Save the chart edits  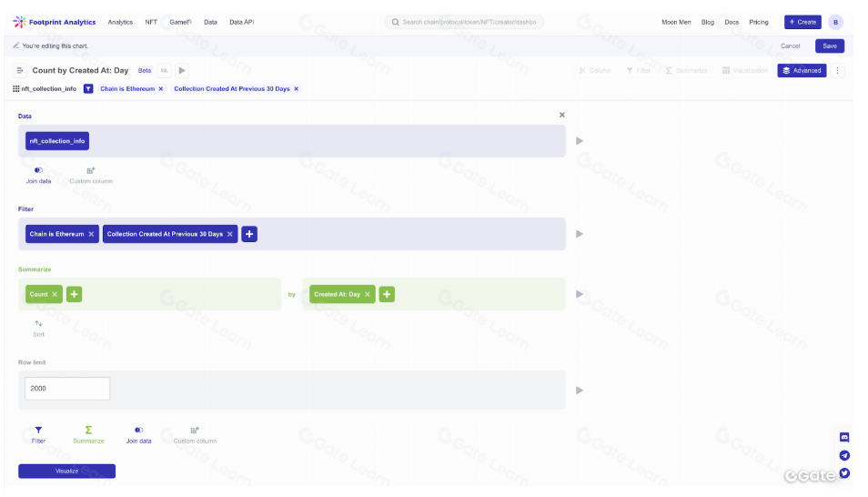tap(829, 46)
